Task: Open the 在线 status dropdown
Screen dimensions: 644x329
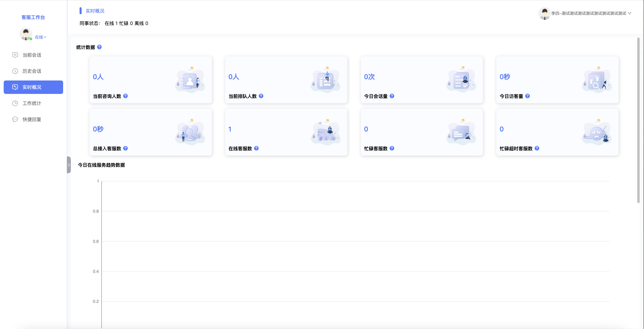Action: pos(40,37)
